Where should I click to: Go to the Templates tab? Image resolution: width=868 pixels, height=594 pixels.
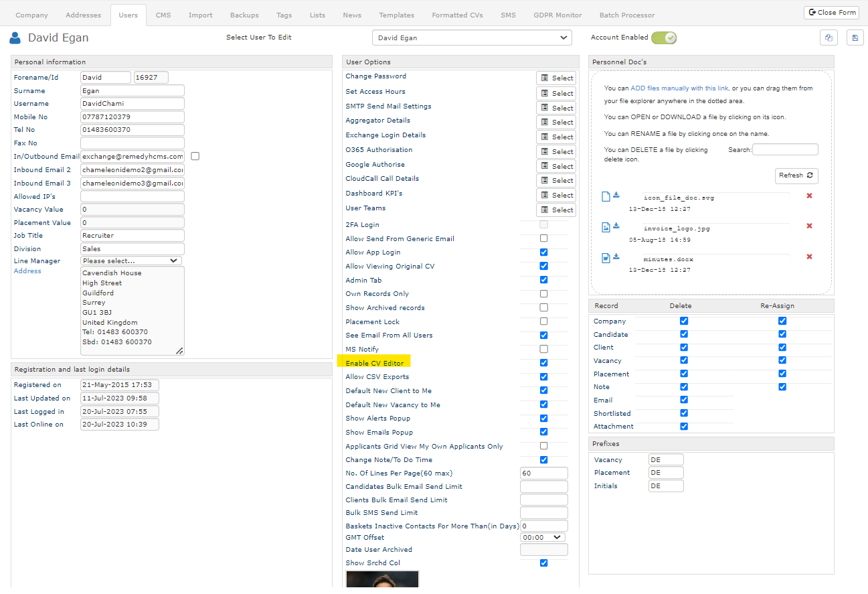coord(396,15)
